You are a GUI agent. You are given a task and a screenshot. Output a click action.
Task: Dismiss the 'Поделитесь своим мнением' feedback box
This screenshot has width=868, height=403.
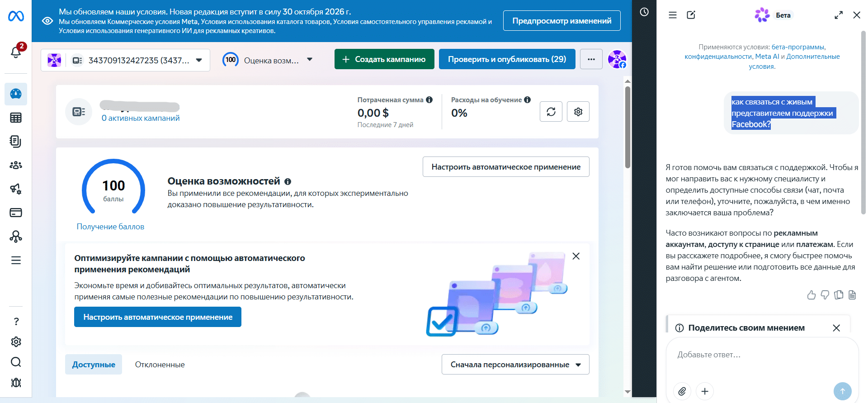[x=836, y=328]
